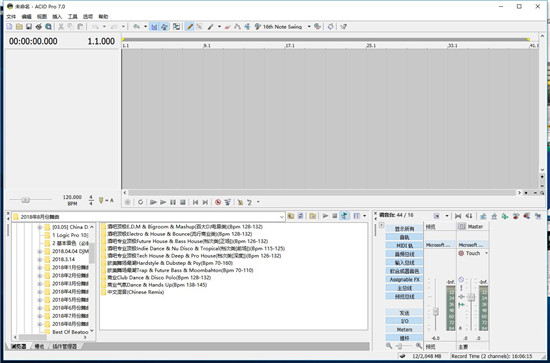Image resolution: width=550 pixels, height=363 pixels.
Task: Toggle Assignable FX section in mixer
Action: click(x=404, y=280)
